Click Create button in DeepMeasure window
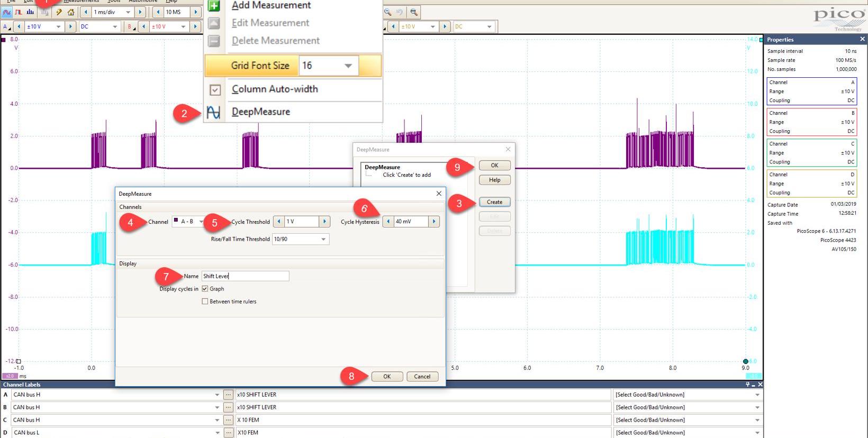 494,202
